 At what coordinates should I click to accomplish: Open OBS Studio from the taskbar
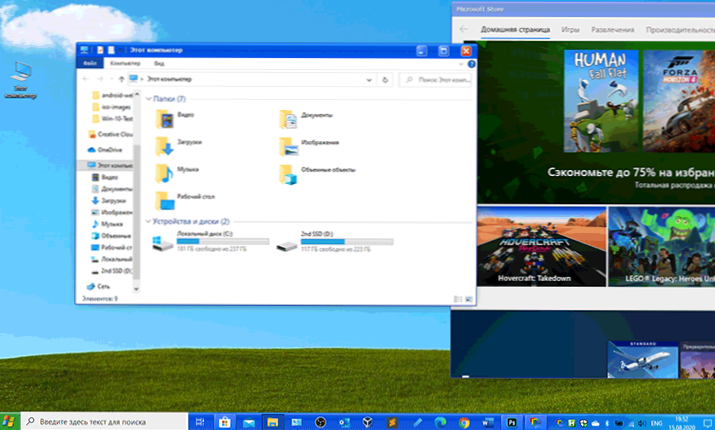[x=321, y=422]
